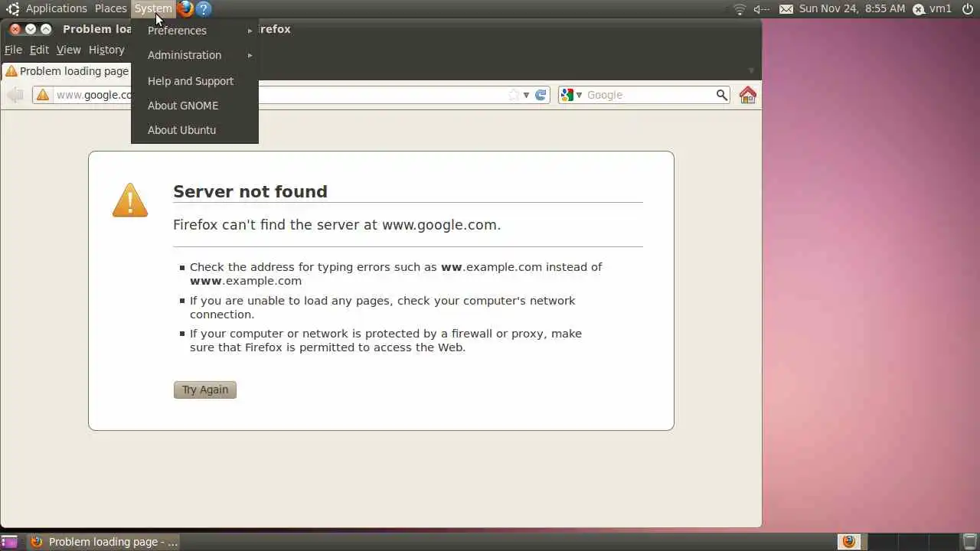The image size is (980, 551).
Task: Open the list all tabs arrow
Action: [751, 71]
